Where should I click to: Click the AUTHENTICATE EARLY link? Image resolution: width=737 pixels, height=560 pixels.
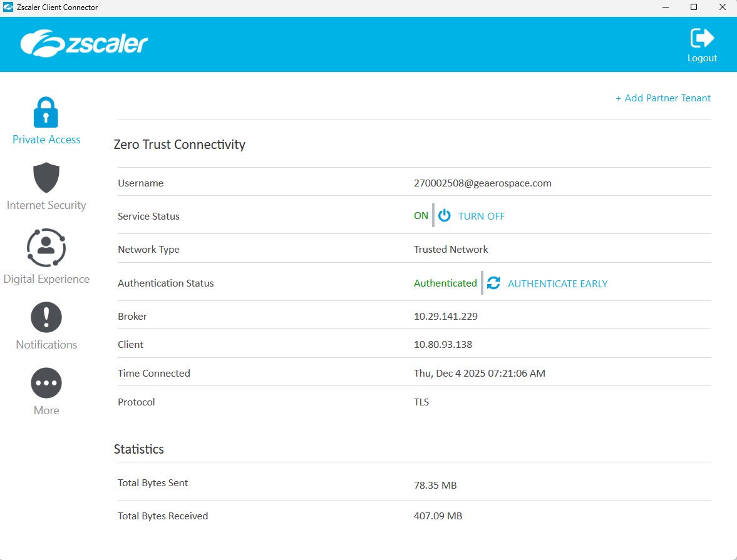pos(557,284)
